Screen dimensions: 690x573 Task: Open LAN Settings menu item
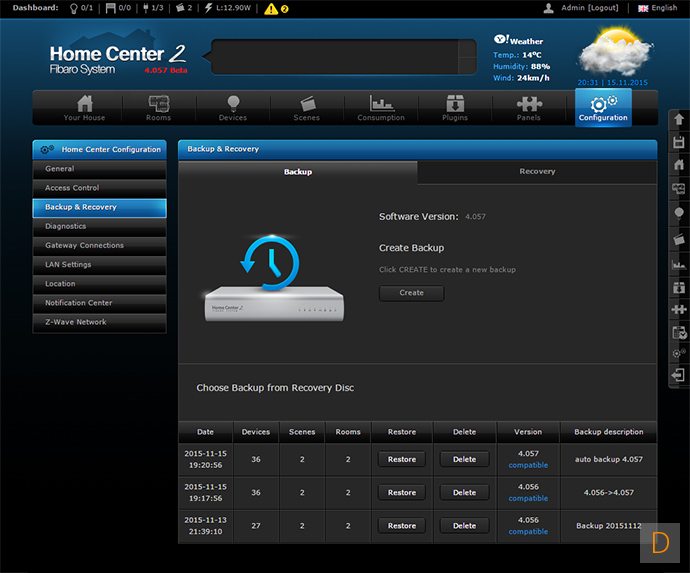click(x=99, y=264)
